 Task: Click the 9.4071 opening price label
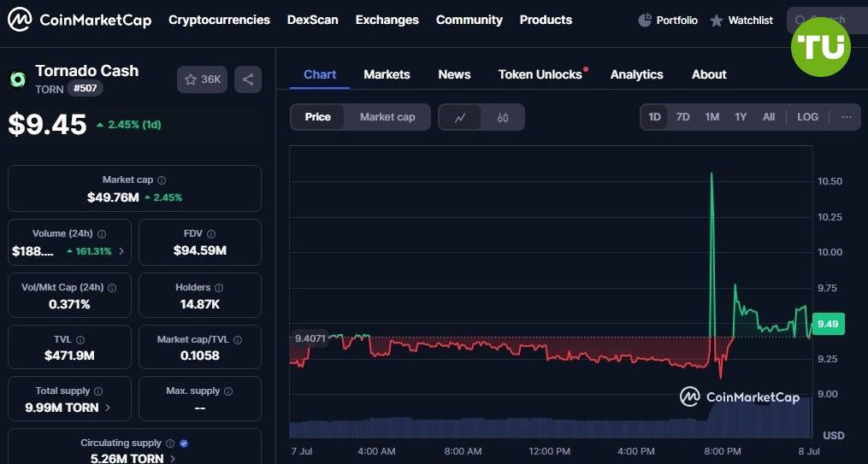click(310, 338)
